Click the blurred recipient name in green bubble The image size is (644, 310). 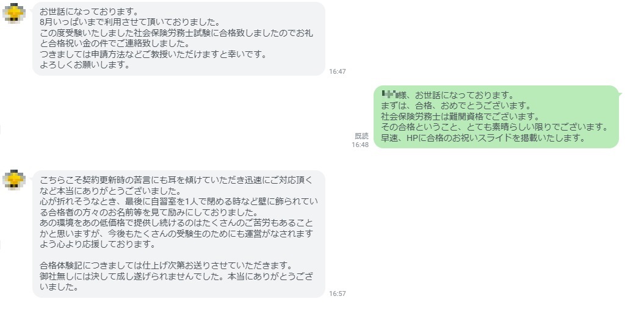(389, 95)
